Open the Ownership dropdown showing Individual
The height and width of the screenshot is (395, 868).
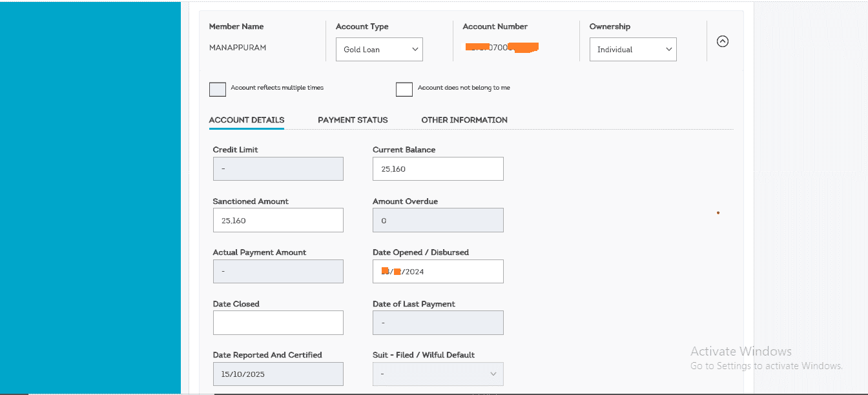tap(632, 49)
